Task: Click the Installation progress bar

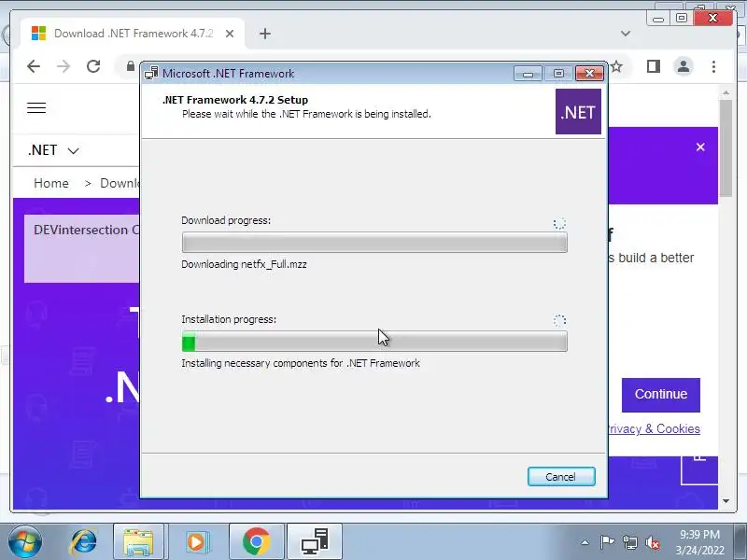Action: 374,342
